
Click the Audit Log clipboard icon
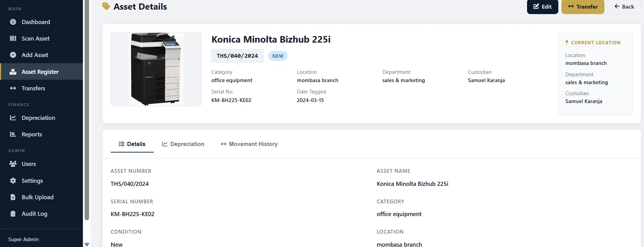click(x=13, y=214)
